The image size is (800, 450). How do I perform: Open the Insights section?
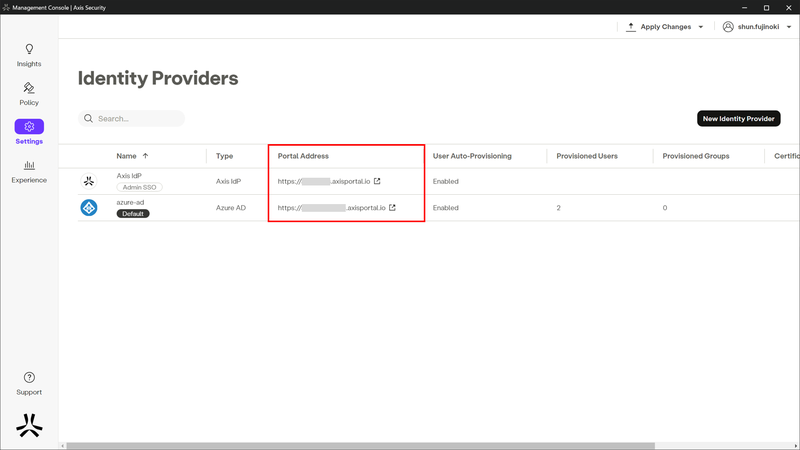[x=29, y=55]
